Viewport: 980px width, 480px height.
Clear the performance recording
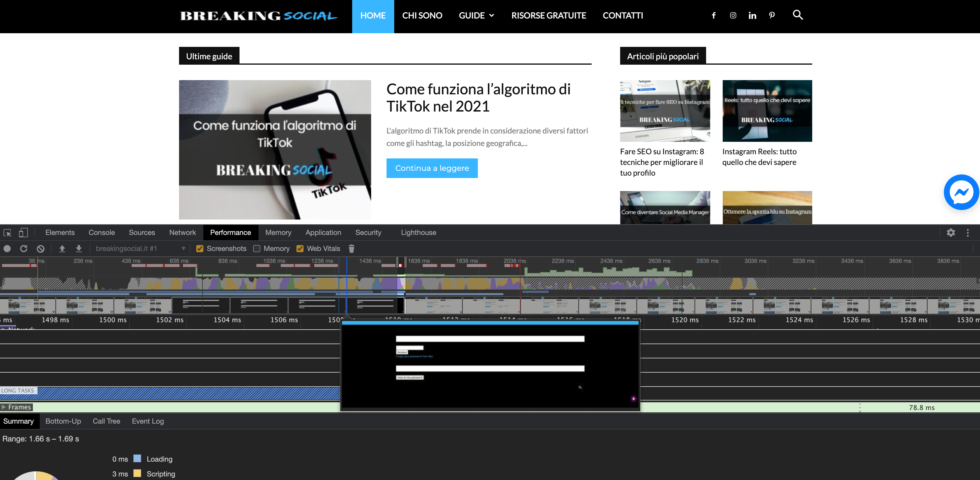point(40,249)
